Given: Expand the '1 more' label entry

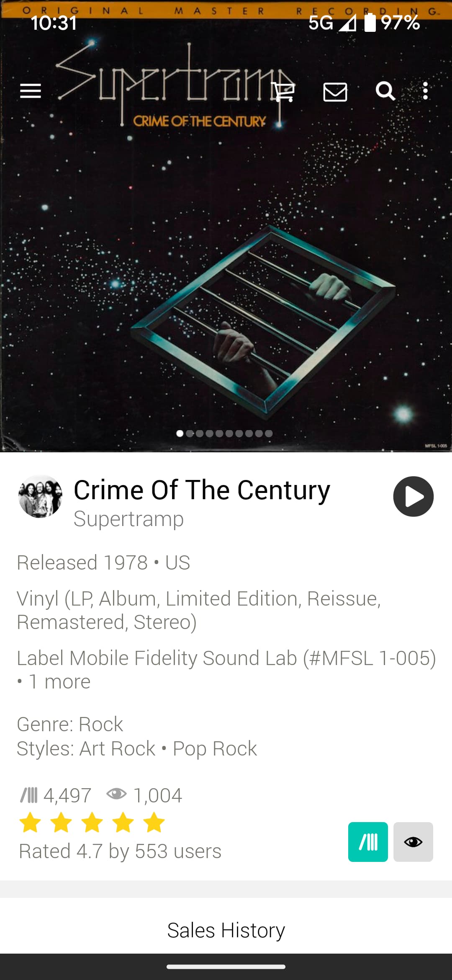Looking at the screenshot, I should click(59, 681).
